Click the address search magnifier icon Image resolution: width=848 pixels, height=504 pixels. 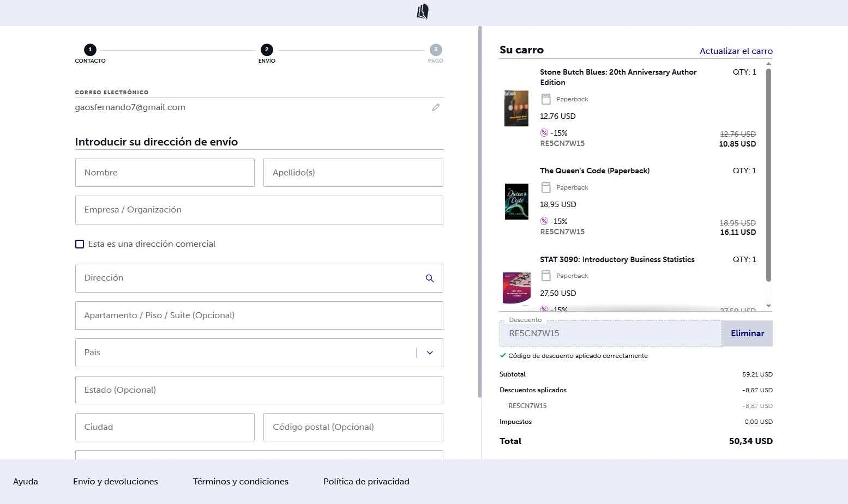coord(430,278)
